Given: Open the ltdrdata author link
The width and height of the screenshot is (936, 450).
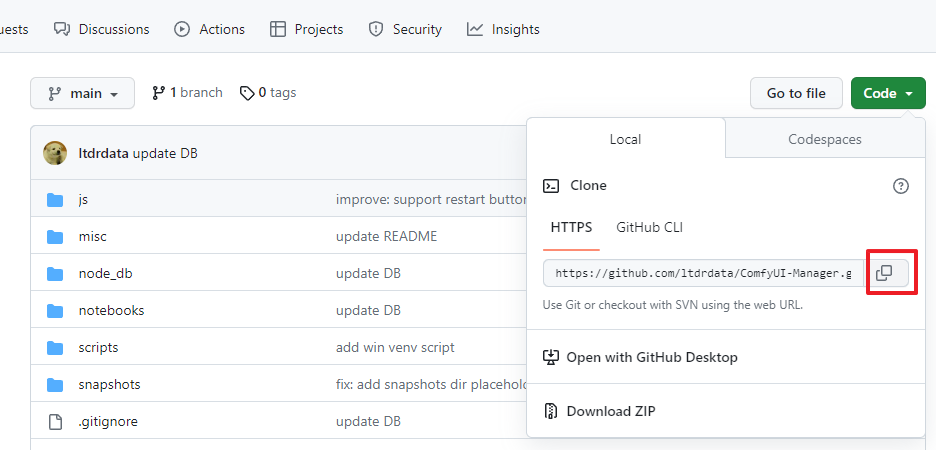Looking at the screenshot, I should pos(104,153).
